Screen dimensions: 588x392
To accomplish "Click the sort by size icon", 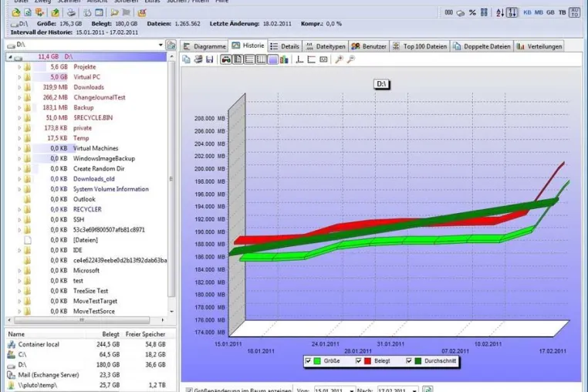I will [512, 12].
